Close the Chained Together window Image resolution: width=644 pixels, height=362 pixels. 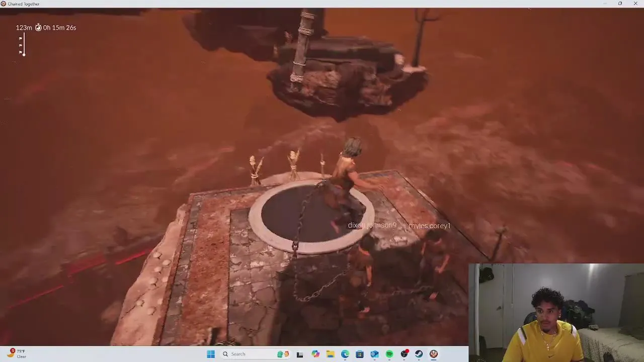pyautogui.click(x=635, y=4)
